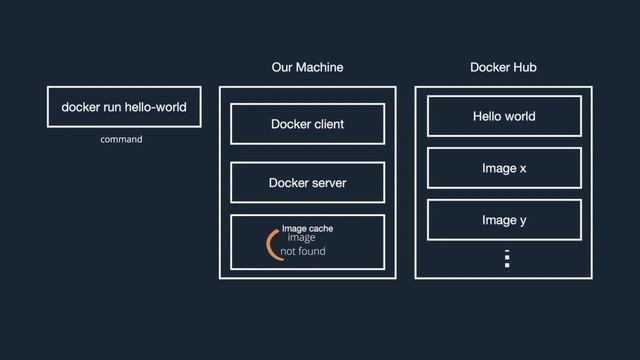
Task: Select the 'Hello world' image box
Action: pyautogui.click(x=504, y=116)
